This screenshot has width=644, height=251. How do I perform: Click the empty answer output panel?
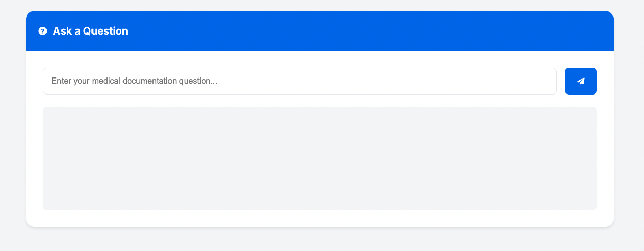click(320, 159)
